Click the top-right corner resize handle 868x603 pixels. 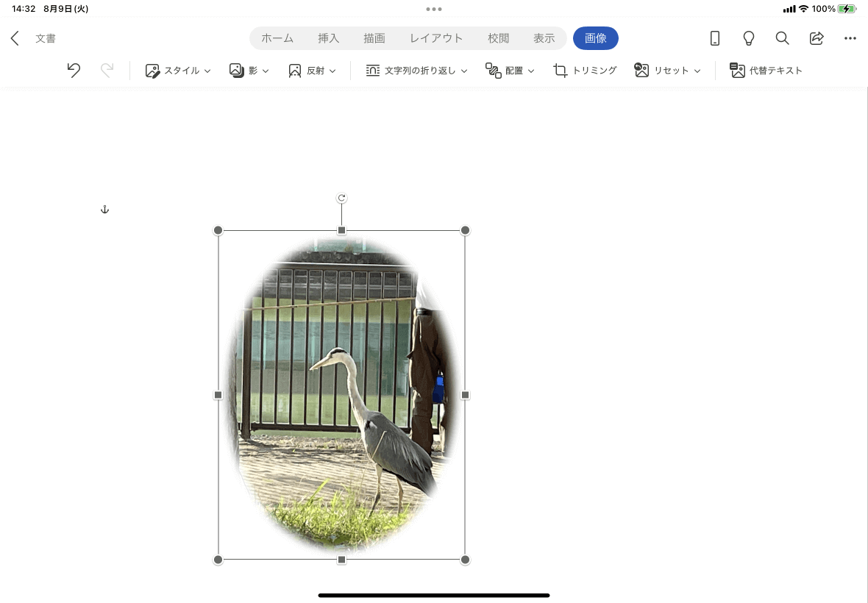coord(465,230)
